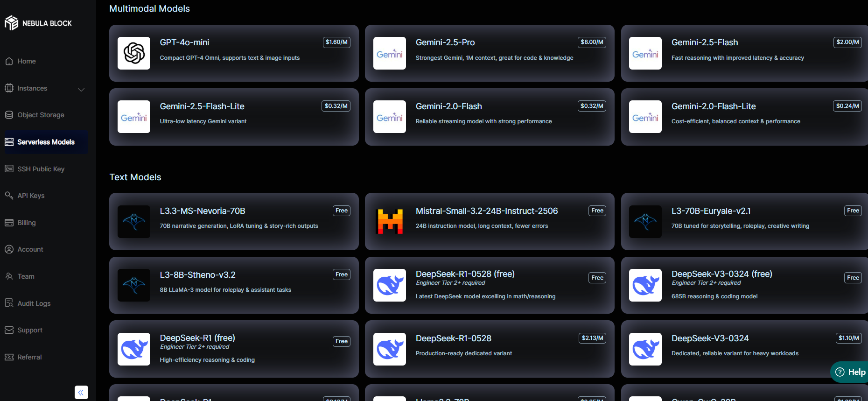Open the SSH Public Key page
The width and height of the screenshot is (868, 401).
click(x=41, y=169)
